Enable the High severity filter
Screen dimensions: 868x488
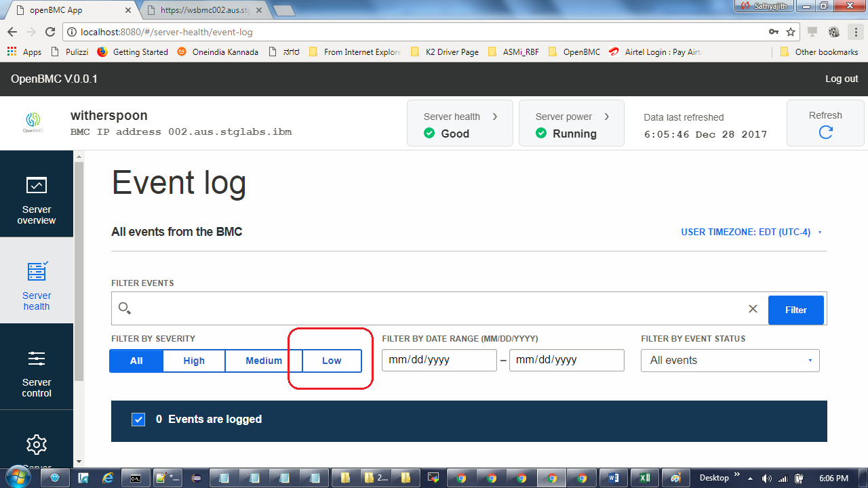tap(194, 361)
